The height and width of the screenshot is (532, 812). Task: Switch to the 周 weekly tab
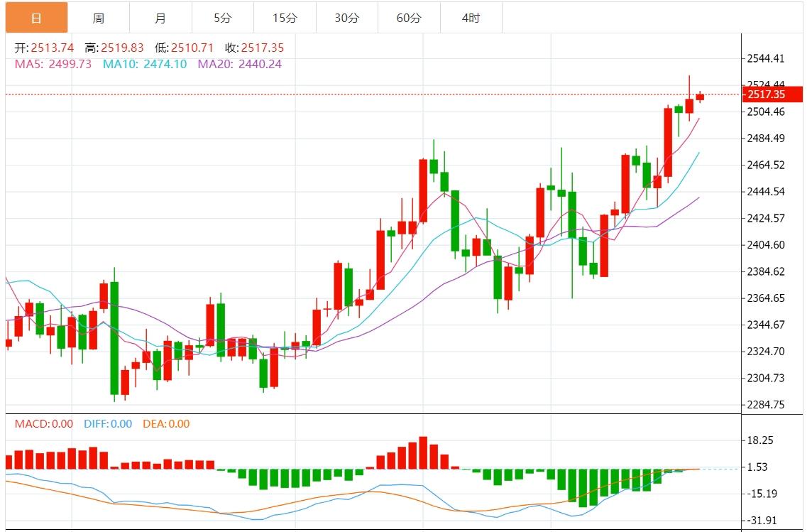[x=99, y=18]
